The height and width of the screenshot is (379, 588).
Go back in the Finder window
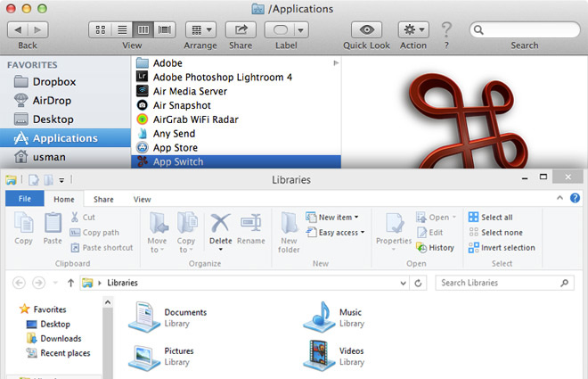click(18, 30)
